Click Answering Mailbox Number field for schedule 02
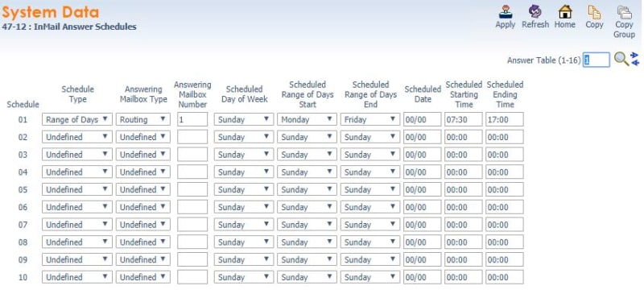Image resolution: width=644 pixels, height=294 pixels. (x=192, y=137)
